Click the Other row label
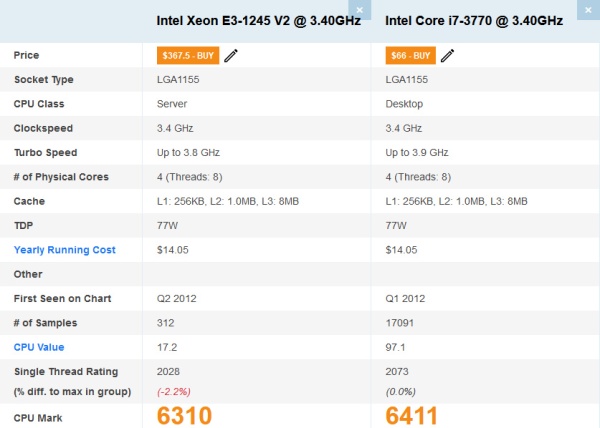The width and height of the screenshot is (600, 428). click(28, 274)
